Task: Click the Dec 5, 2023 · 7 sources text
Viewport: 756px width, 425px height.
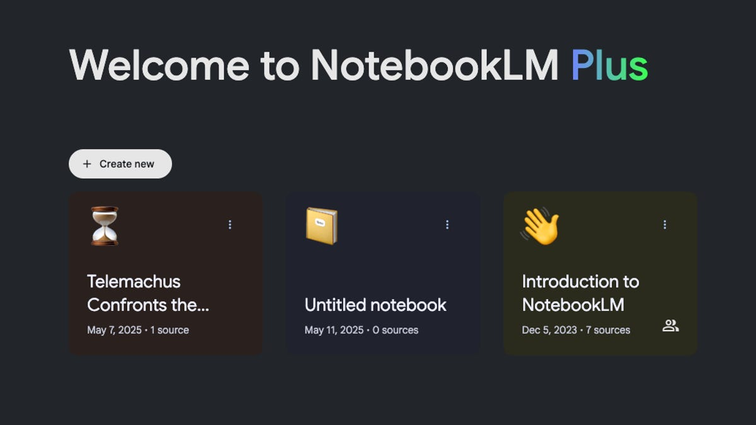Action: point(576,330)
